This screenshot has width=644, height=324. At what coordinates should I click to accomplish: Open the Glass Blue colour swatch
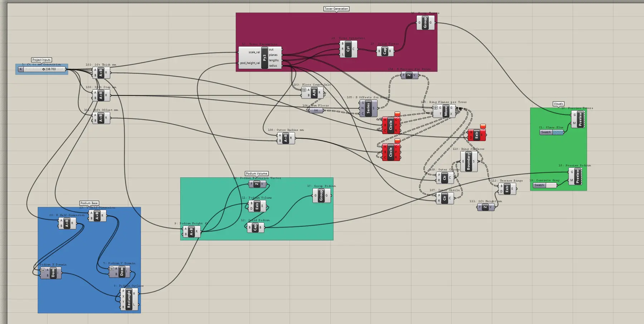(552, 132)
